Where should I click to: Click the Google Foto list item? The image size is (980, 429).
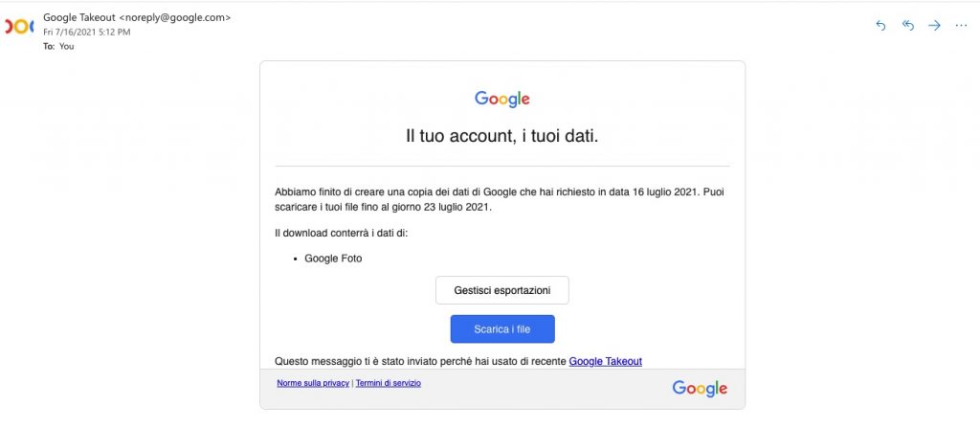tap(333, 258)
